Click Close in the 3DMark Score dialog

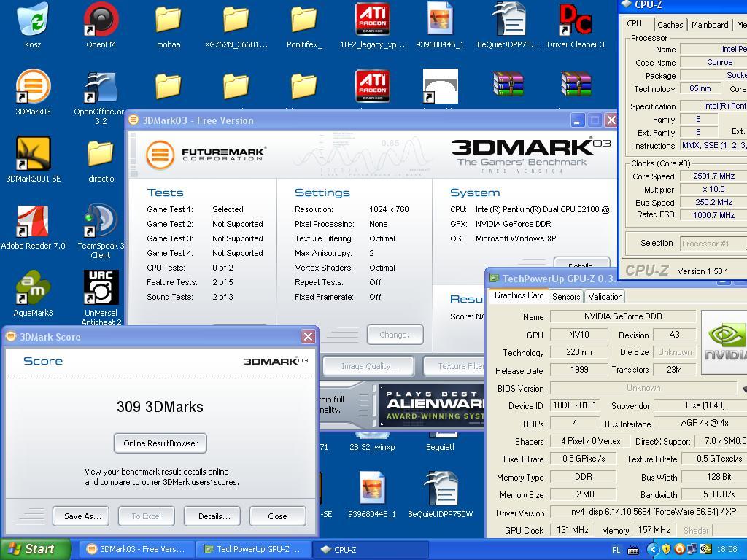[278, 516]
